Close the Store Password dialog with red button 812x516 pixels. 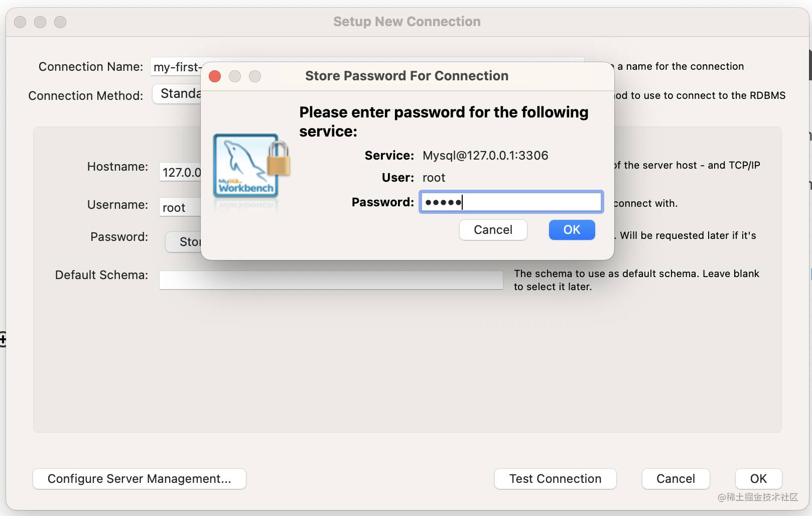215,76
